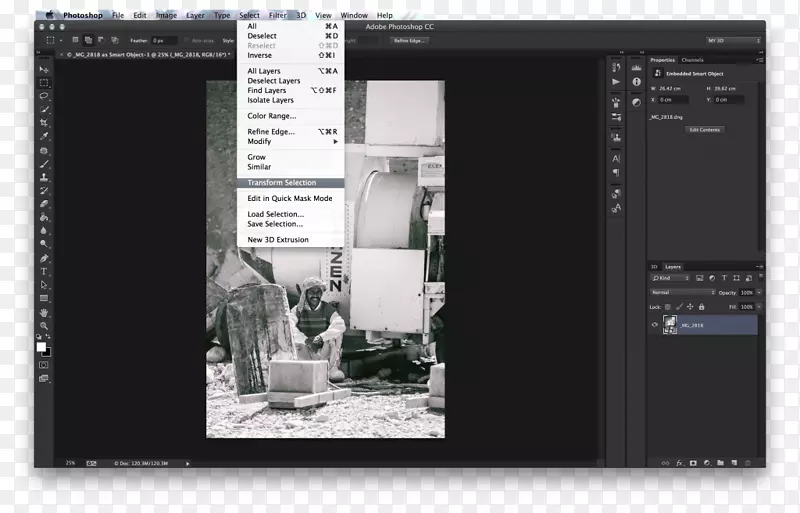Viewport: 800px width, 513px height.
Task: Open the Layer menu
Action: (x=195, y=15)
